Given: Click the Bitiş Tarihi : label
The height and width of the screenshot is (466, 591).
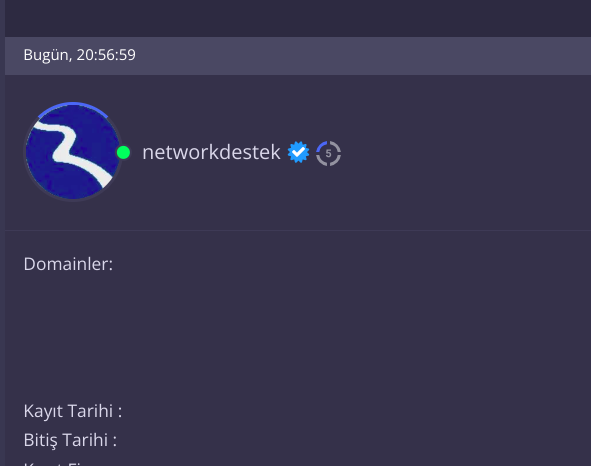Looking at the screenshot, I should (x=70, y=440).
